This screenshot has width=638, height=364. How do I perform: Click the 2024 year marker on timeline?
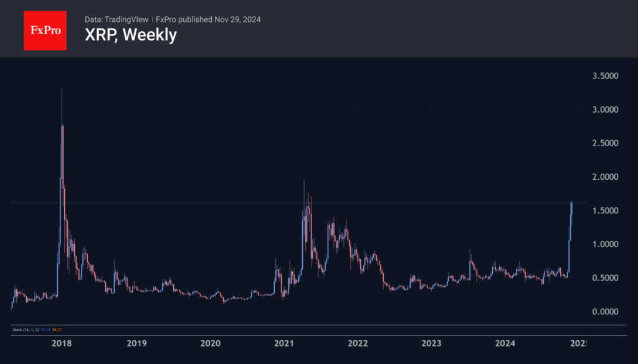coord(505,343)
